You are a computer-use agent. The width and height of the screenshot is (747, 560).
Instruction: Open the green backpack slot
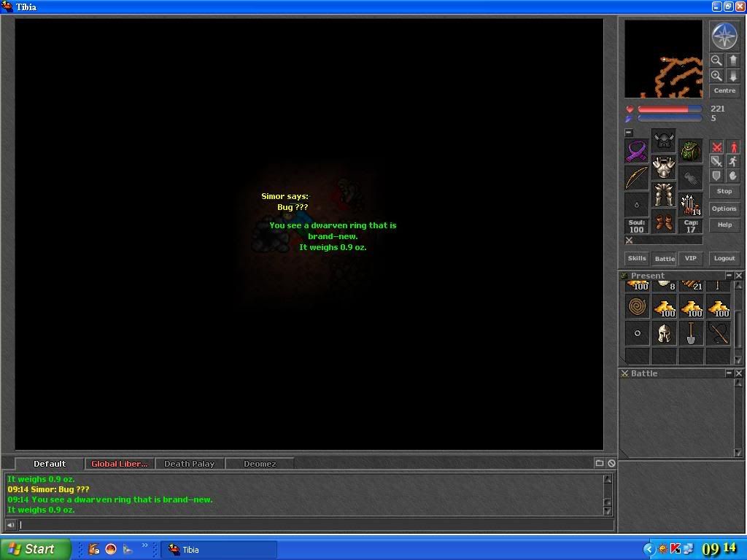tap(690, 151)
